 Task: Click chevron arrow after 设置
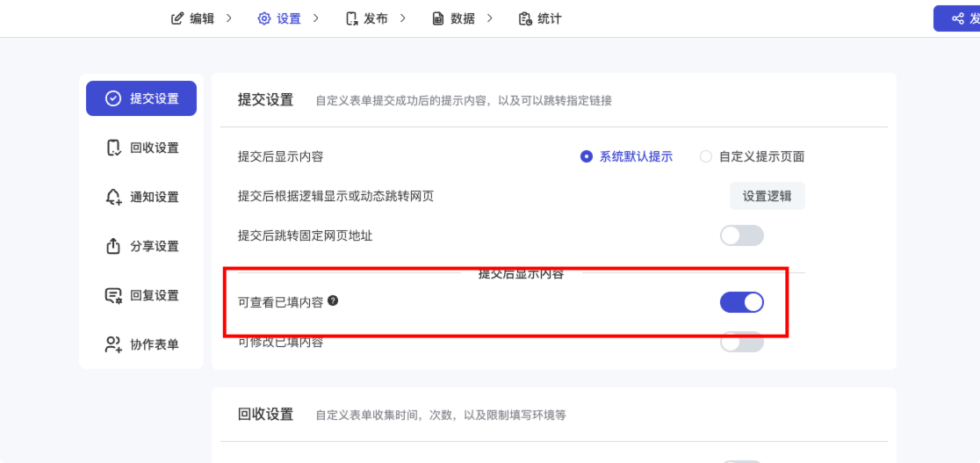click(315, 18)
